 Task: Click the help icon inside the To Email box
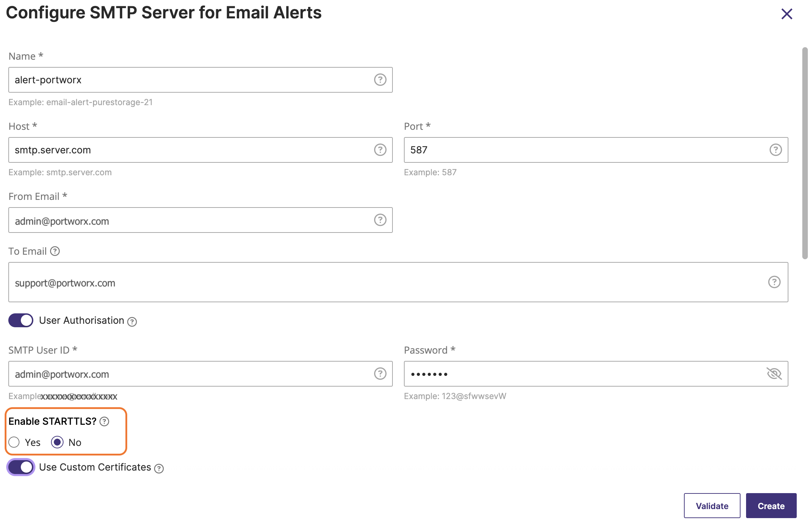774,282
